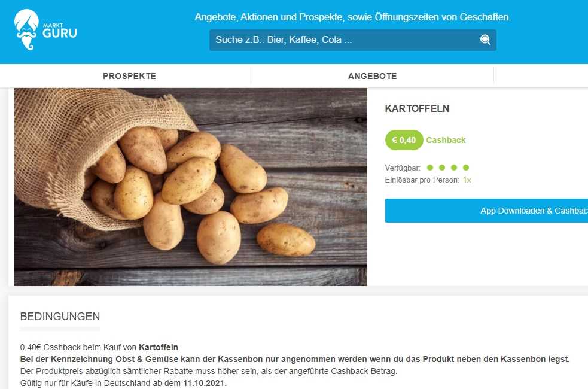Click the Markt Guru logo

tap(45, 30)
